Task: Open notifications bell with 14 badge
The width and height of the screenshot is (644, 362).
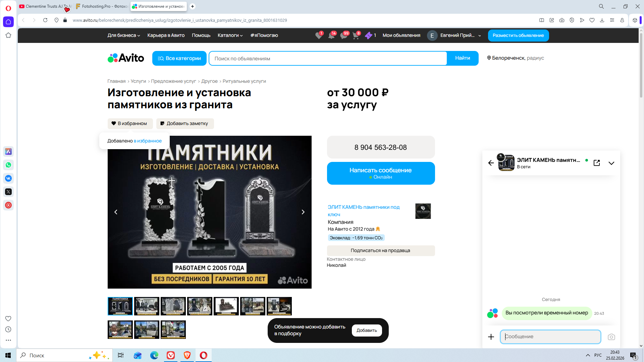Action: coord(331,36)
